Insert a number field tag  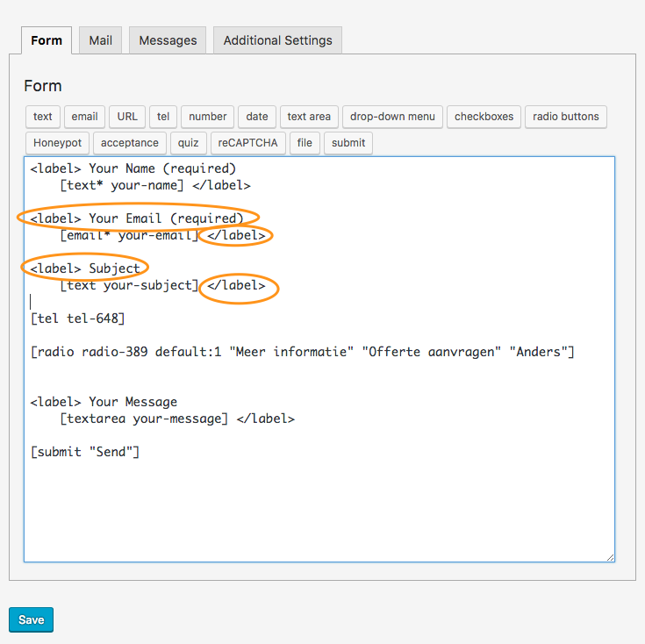207,117
